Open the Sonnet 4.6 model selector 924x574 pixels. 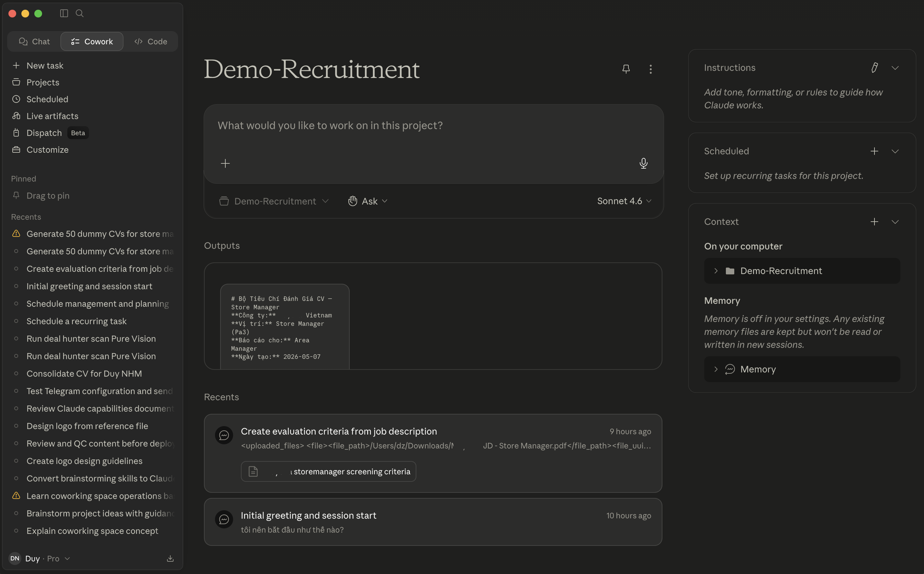tap(624, 201)
